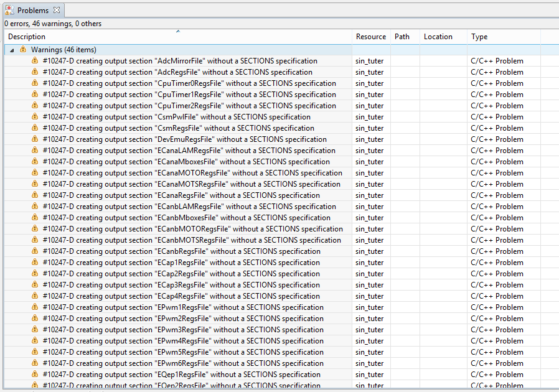
Task: Select the "ECanaMboxesFile" warning description text
Action: tap(186, 162)
